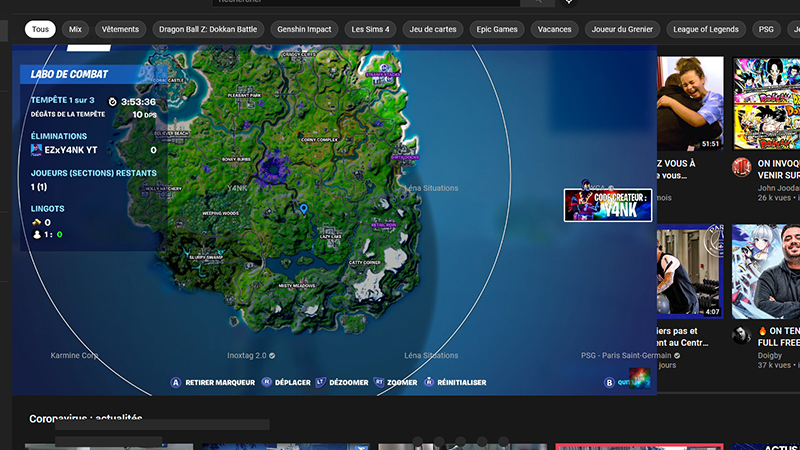Open the 4:07 PSG video thumbnail

(690, 270)
